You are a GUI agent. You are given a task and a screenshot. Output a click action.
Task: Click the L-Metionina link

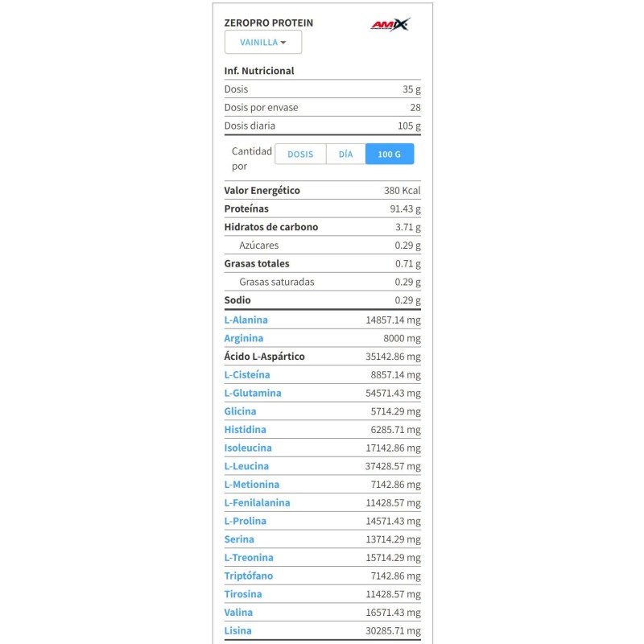pos(251,485)
